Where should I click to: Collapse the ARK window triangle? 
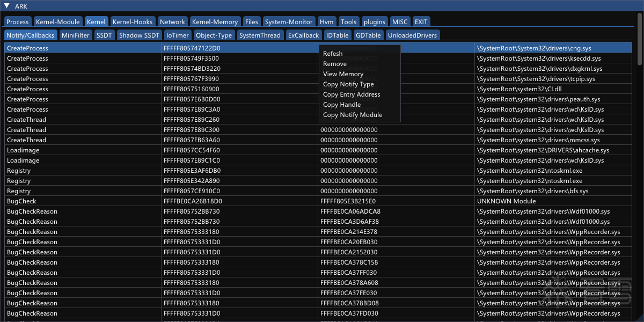6,6
